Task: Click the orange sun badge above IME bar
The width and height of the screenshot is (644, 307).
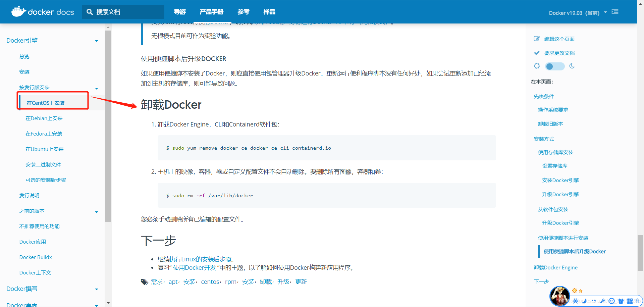Action: [x=575, y=291]
